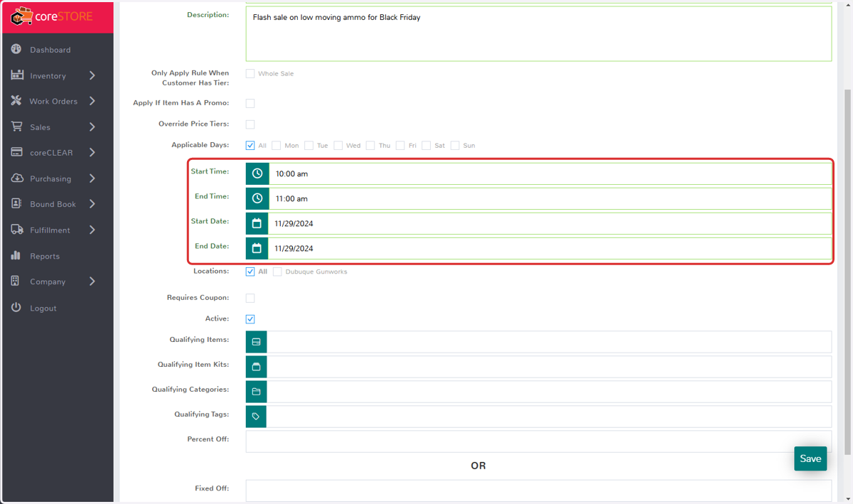The width and height of the screenshot is (853, 504).
Task: Expand the Sales menu chevron
Action: click(x=92, y=127)
